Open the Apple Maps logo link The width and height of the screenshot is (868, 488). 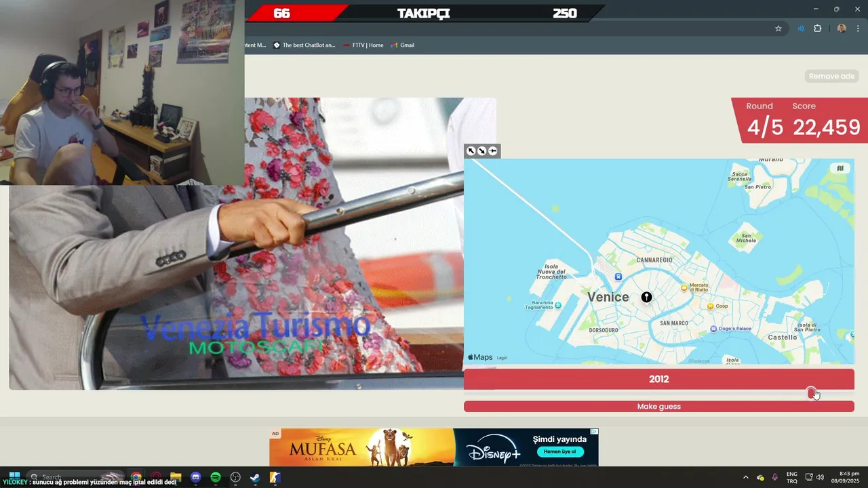click(x=480, y=357)
